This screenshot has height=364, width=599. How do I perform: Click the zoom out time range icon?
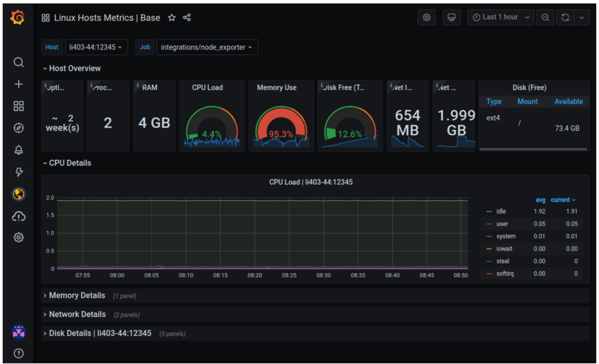click(545, 18)
